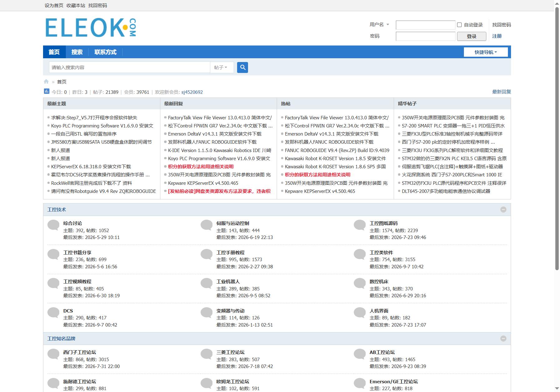This screenshot has width=560, height=392.
Task: Click speech bubble icon for 人机界面
Action: 360,313
